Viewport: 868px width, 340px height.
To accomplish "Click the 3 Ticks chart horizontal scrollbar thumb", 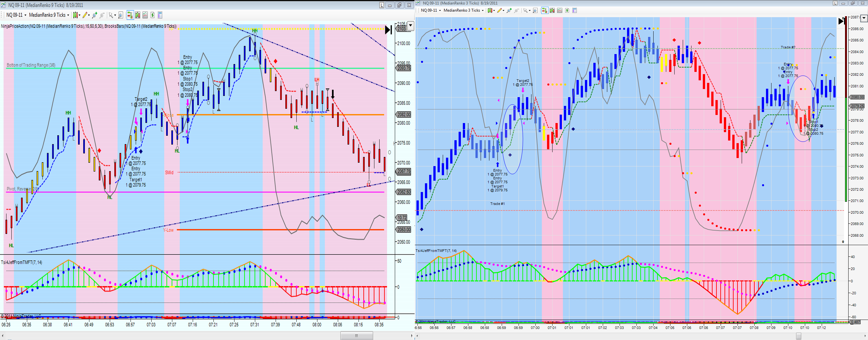I will click(x=799, y=336).
